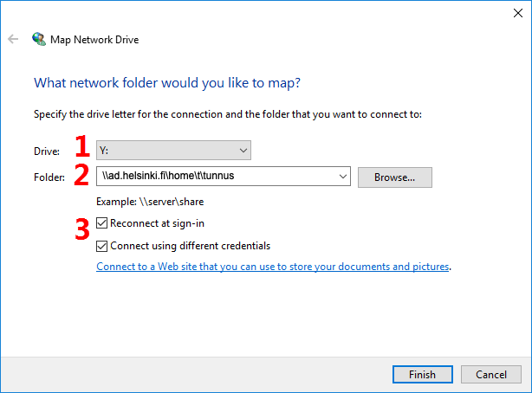Viewport: 532px width, 393px height.
Task: Cancel the drive mapping
Action: coord(491,374)
